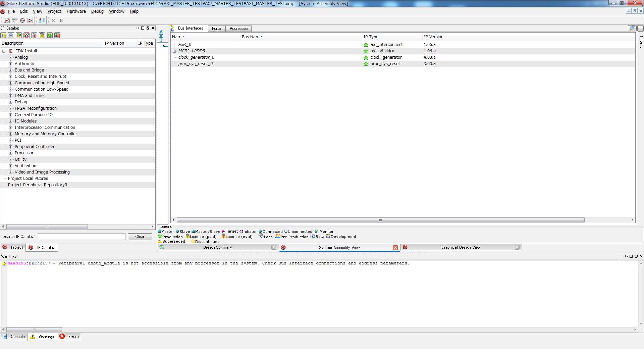Viewport: 644px width, 349px height.
Task: Open the Hardware menu
Action: coord(76,11)
